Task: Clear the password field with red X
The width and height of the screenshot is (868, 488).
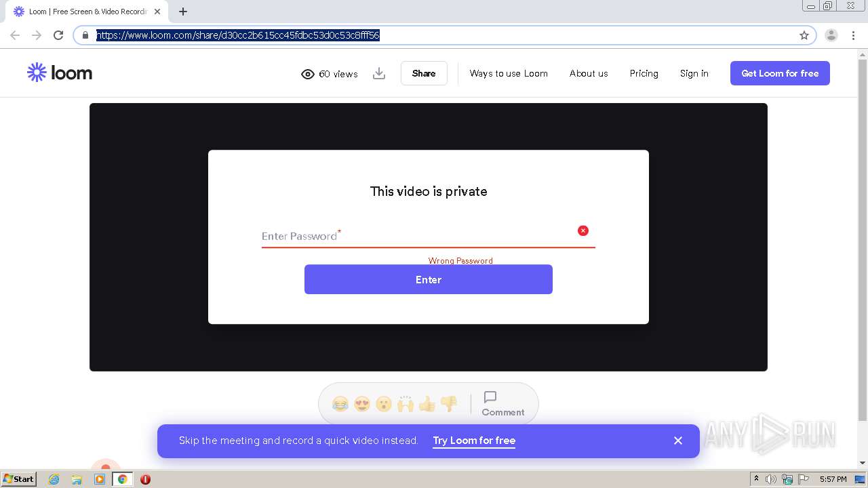Action: (583, 230)
